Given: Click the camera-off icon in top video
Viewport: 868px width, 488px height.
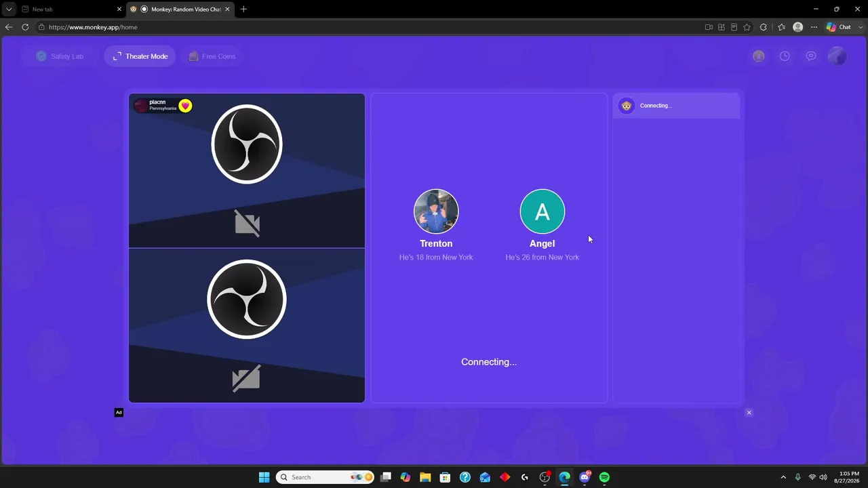Looking at the screenshot, I should click(x=247, y=223).
